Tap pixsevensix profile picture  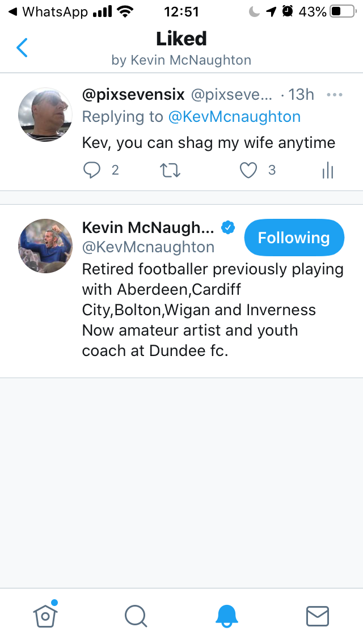(x=45, y=115)
